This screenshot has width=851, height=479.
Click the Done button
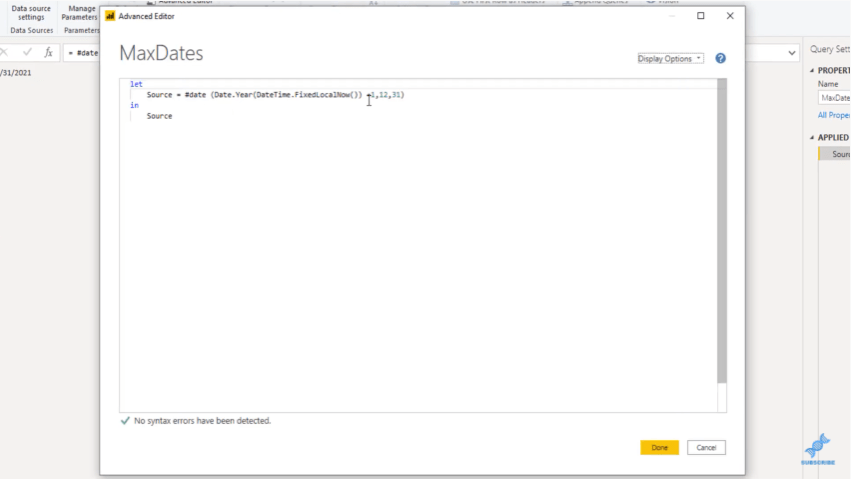(659, 448)
